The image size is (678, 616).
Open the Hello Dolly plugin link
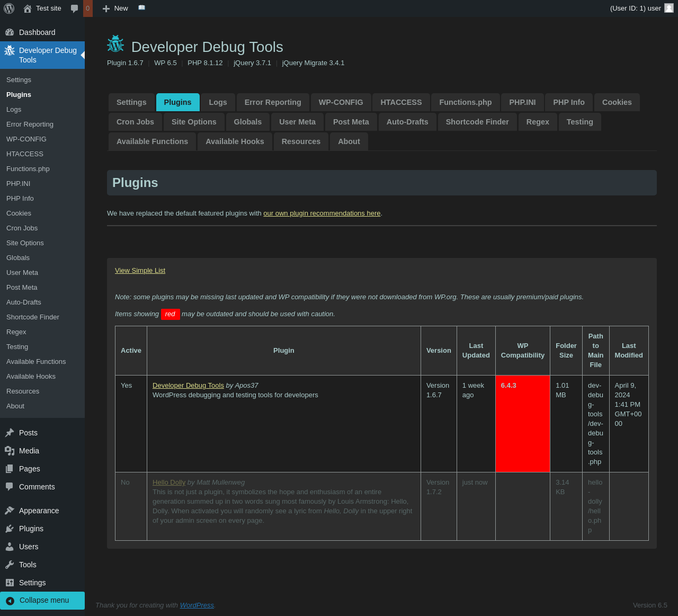(x=169, y=483)
